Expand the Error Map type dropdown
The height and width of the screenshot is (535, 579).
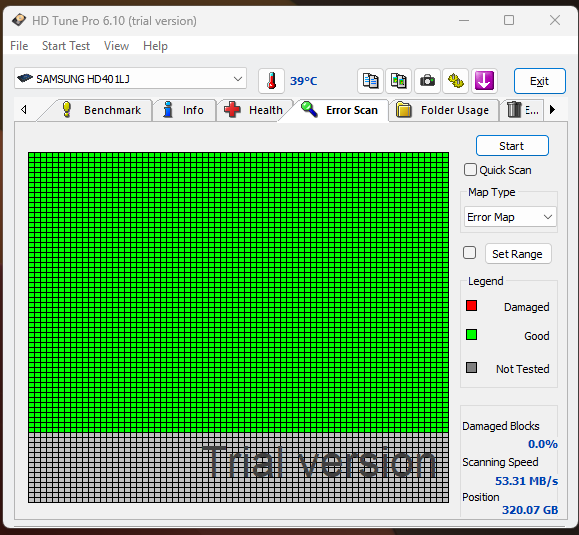(510, 217)
